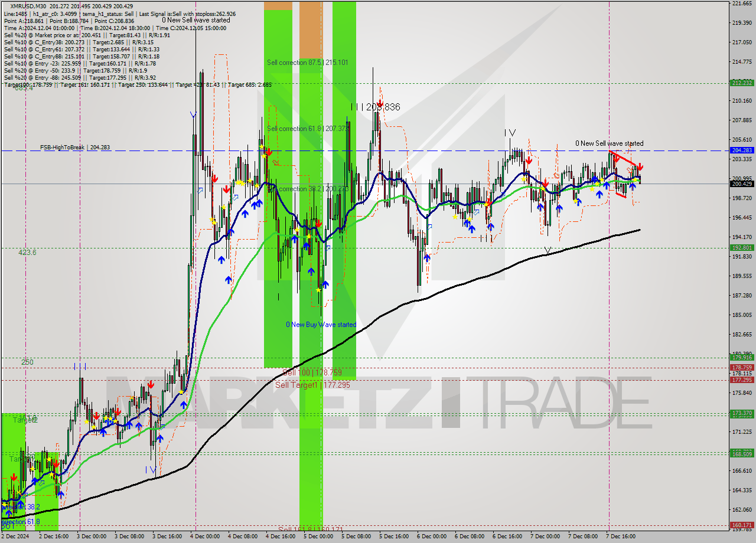Select the green 192.801 price tag
Viewport: 756px width, 543px height.
pyautogui.click(x=741, y=248)
